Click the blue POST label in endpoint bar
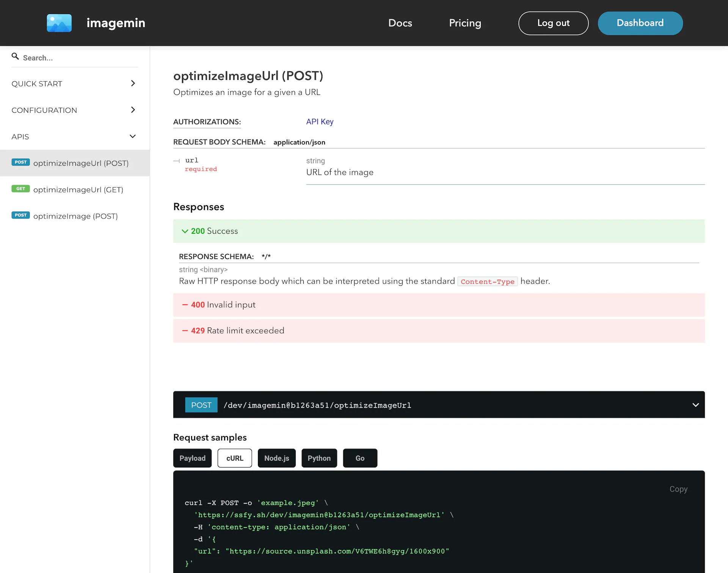The width and height of the screenshot is (728, 573). pyautogui.click(x=201, y=405)
